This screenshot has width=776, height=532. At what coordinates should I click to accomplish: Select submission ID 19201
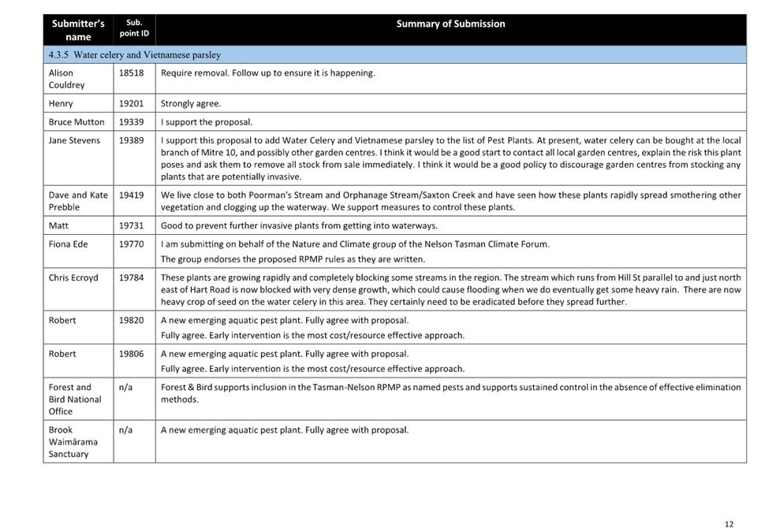click(131, 104)
